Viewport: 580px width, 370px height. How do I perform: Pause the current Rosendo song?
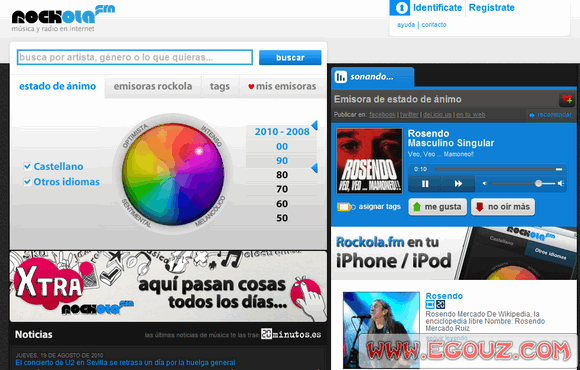[425, 184]
